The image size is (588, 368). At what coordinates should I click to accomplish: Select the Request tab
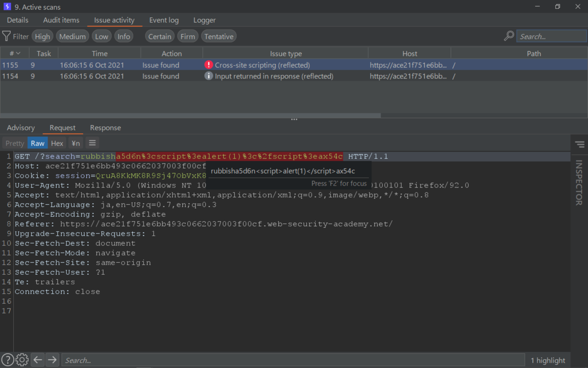(63, 128)
